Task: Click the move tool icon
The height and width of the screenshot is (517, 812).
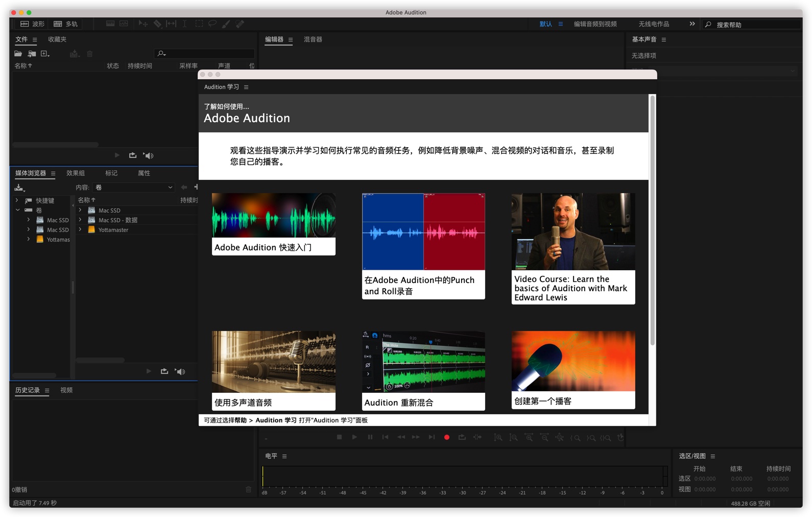Action: [x=143, y=24]
